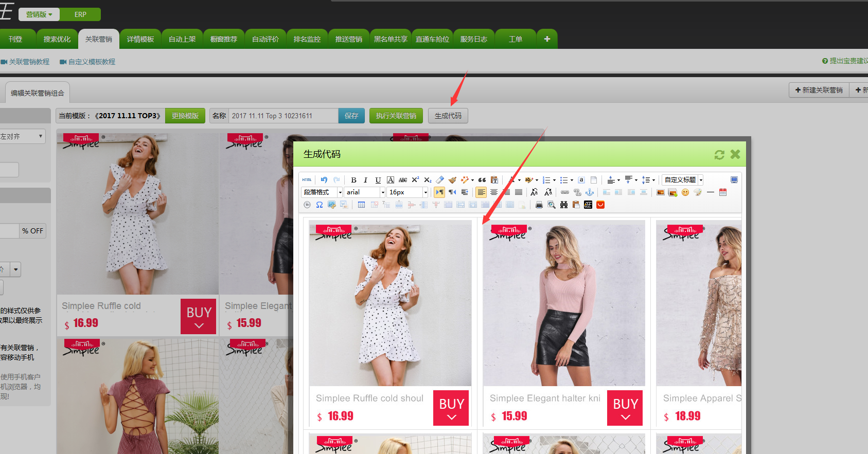Image resolution: width=868 pixels, height=454 pixels.
Task: Toggle center alignment
Action: tap(494, 192)
